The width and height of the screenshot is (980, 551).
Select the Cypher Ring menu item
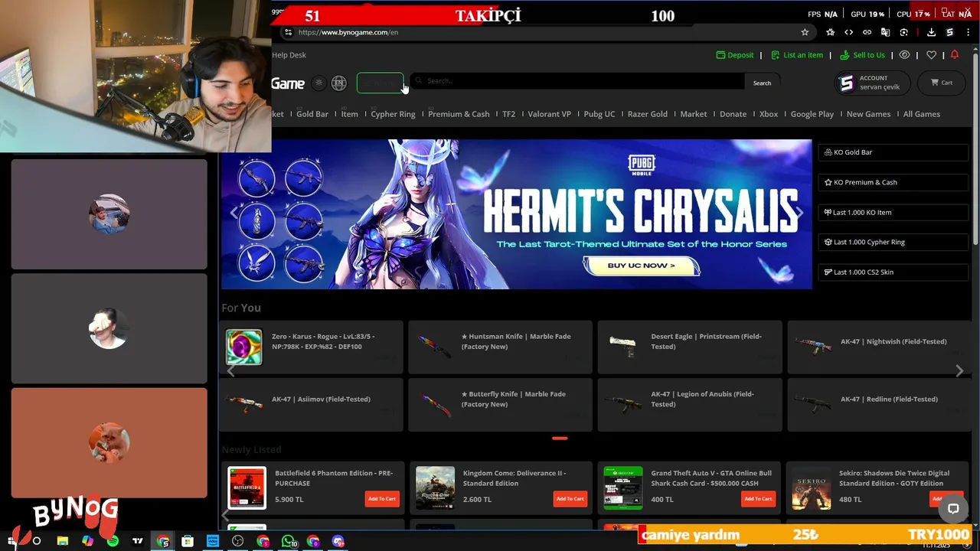click(x=393, y=114)
